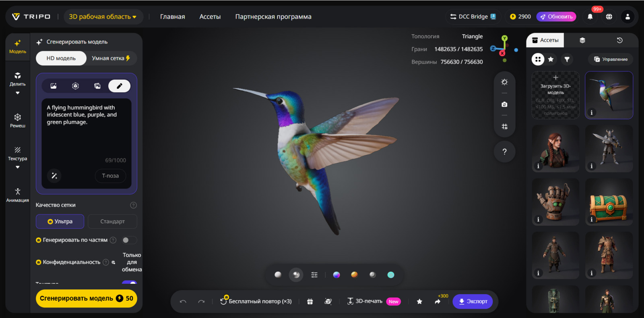Select the Standard mesh quality option
Viewport: 644px width, 318px height.
point(112,221)
